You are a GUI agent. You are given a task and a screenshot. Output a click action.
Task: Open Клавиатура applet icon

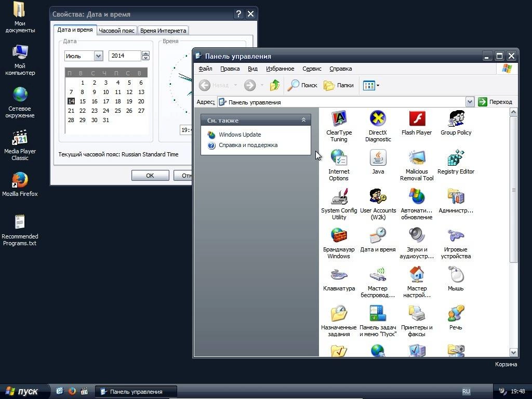click(x=339, y=279)
